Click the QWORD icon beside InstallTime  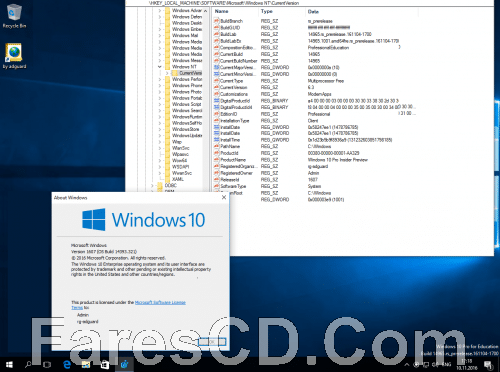click(x=216, y=140)
